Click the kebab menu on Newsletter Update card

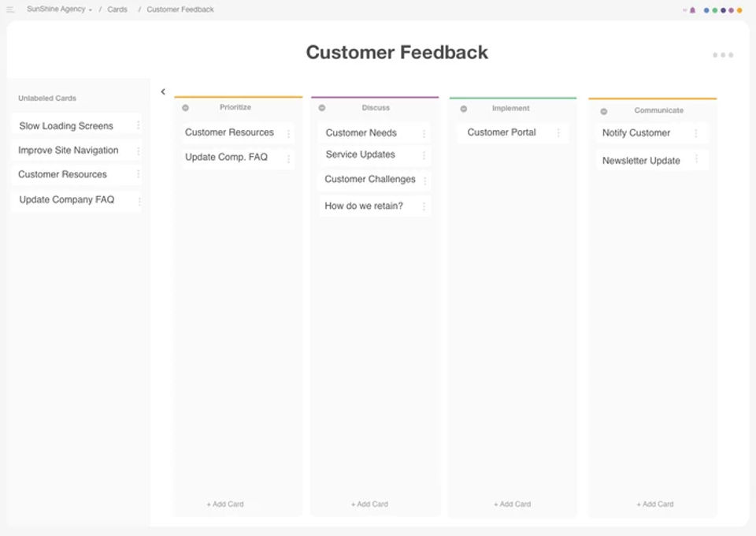click(696, 160)
